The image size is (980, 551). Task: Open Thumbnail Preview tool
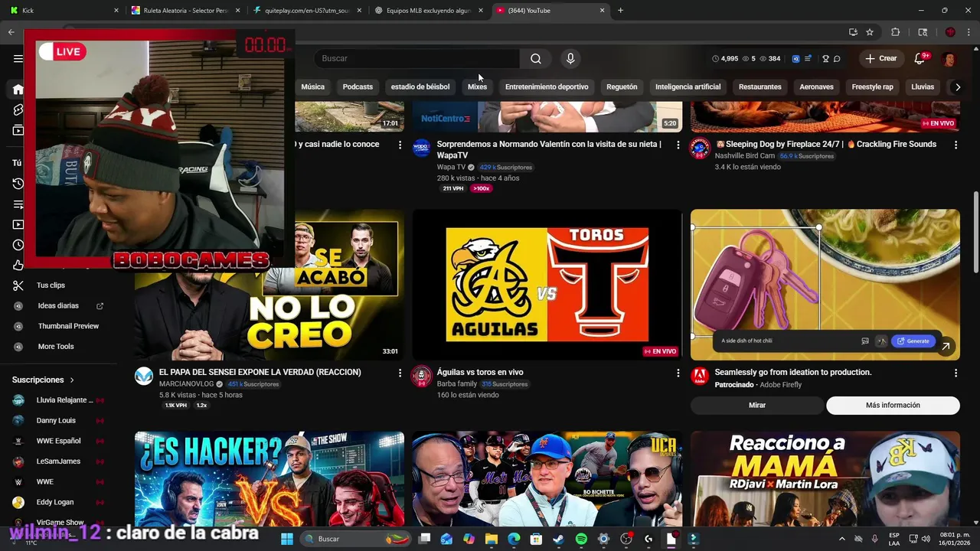[x=68, y=326]
